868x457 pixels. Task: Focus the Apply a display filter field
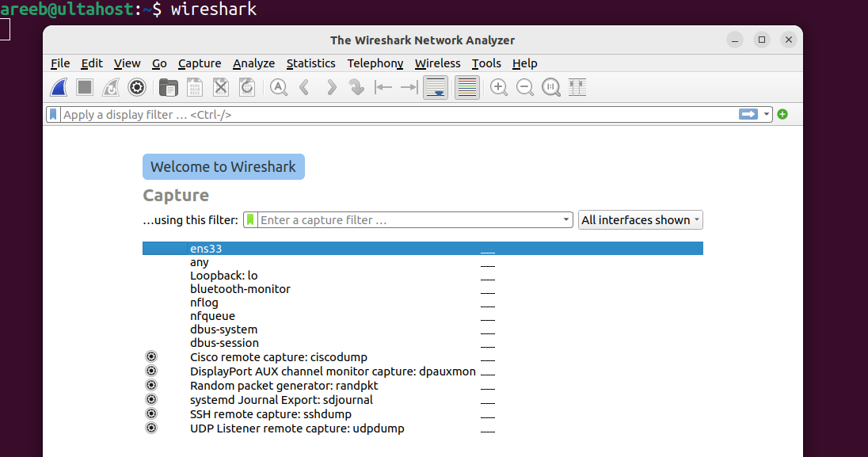tap(398, 115)
